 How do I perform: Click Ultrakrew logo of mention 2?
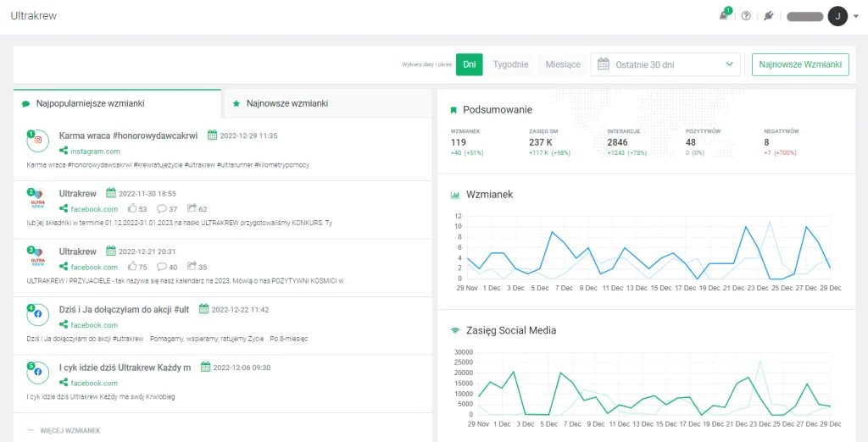coord(37,199)
